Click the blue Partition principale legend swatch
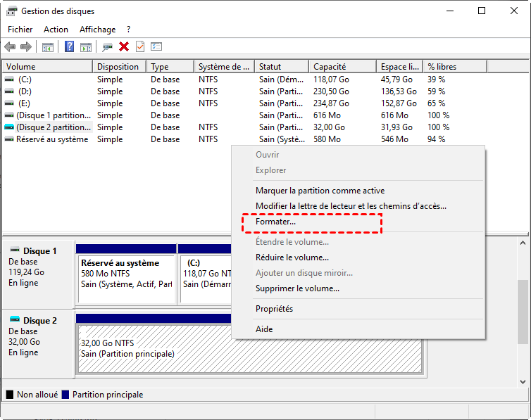 (65, 394)
